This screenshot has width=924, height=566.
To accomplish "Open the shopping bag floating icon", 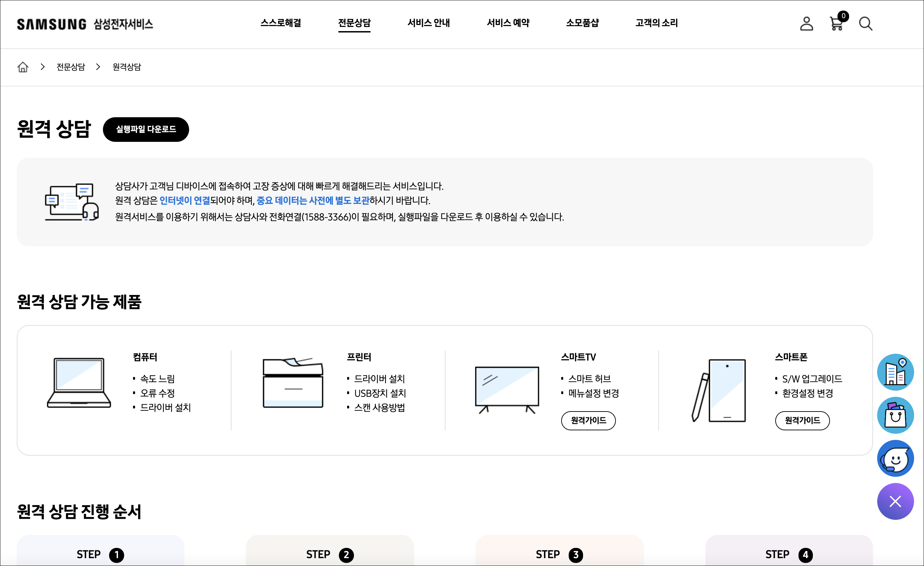I will [895, 415].
